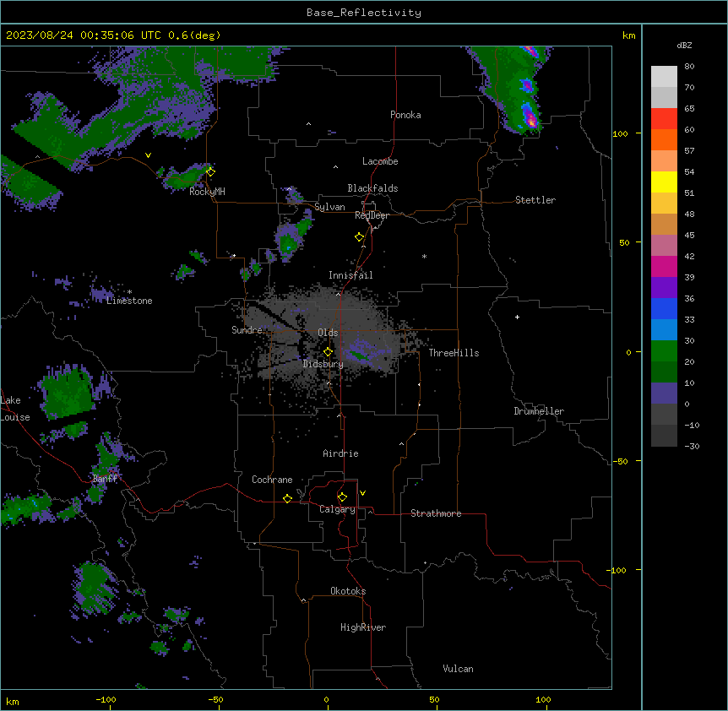Click the Sylvan label on the map

point(329,207)
